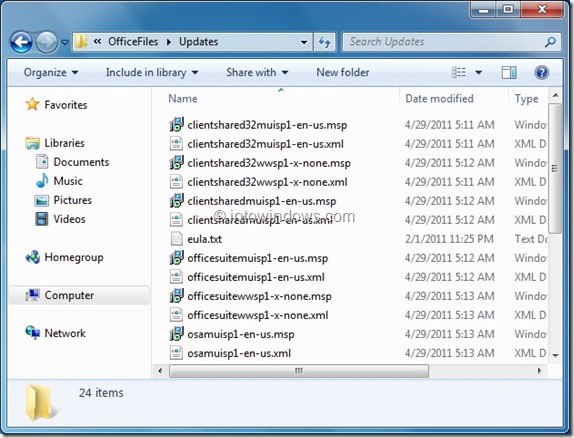Select clientshared32wwsp1-x-none.msp file icon
Image resolution: width=574 pixels, height=438 pixels.
176,163
